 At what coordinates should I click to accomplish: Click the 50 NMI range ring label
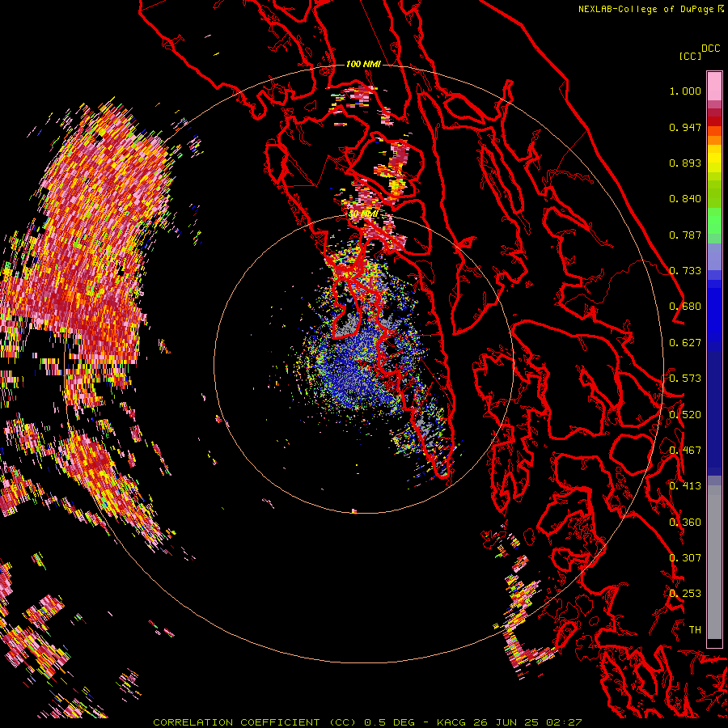[x=363, y=214]
